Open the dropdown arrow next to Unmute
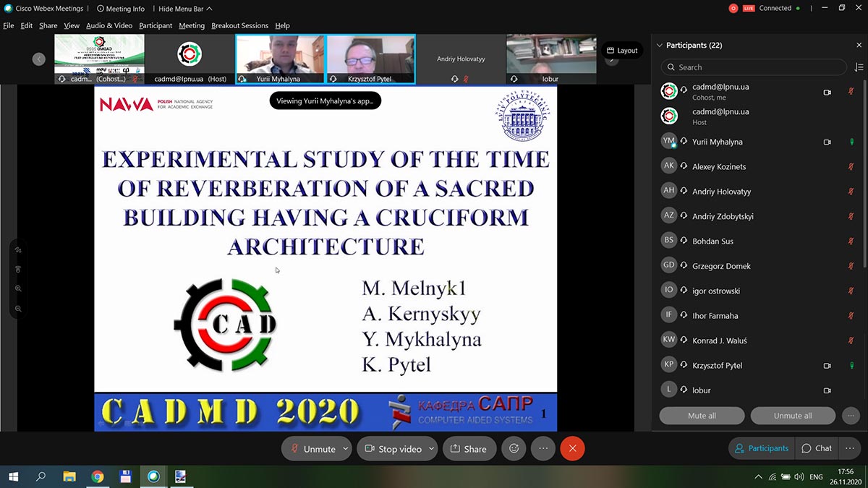The height and width of the screenshot is (488, 868). point(346,449)
